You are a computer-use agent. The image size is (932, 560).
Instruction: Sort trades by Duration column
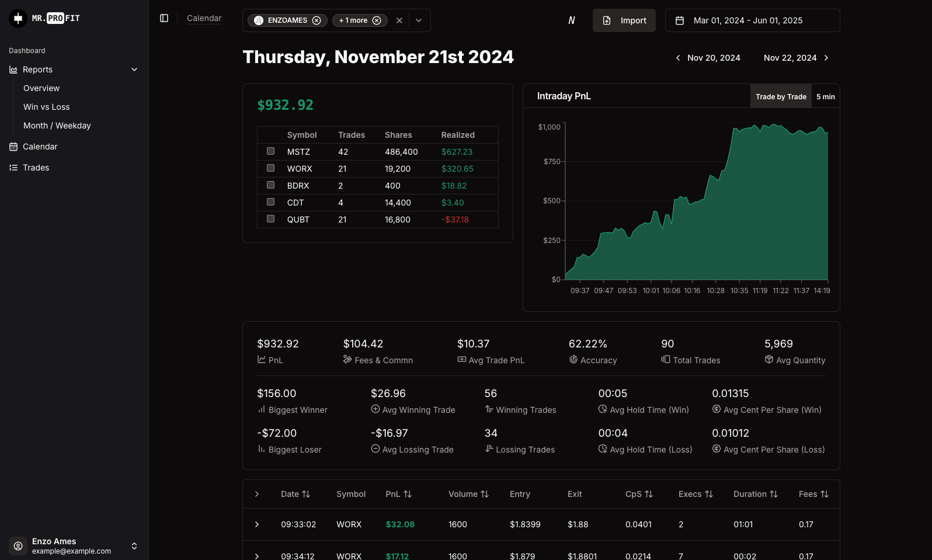point(756,494)
